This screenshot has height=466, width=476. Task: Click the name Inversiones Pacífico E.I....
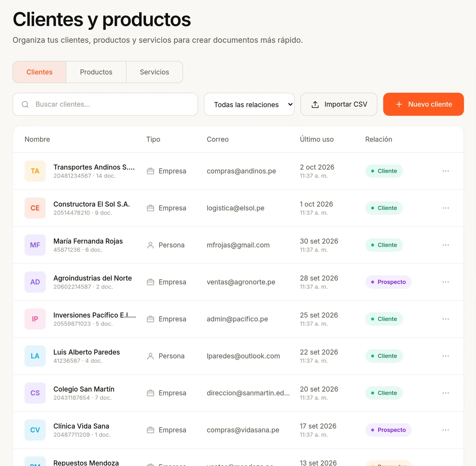coord(95,315)
